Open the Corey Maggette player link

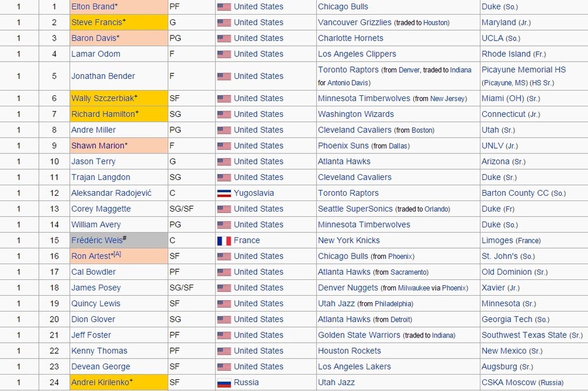click(101, 208)
